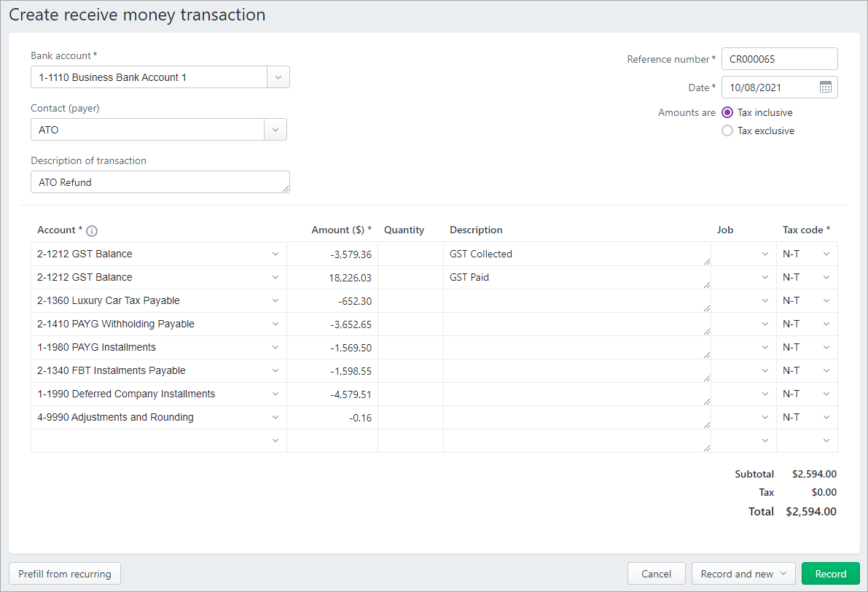This screenshot has height=592, width=868.
Task: Click the Reference number field
Action: click(779, 59)
